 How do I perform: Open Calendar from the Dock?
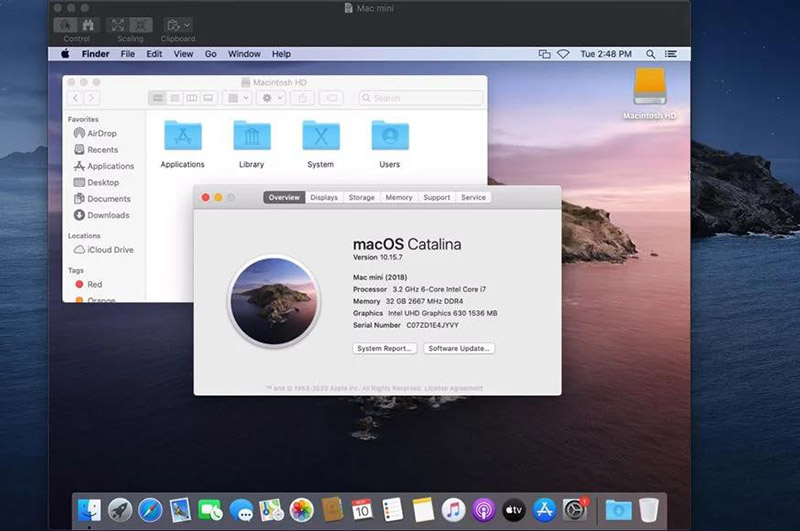pos(362,510)
